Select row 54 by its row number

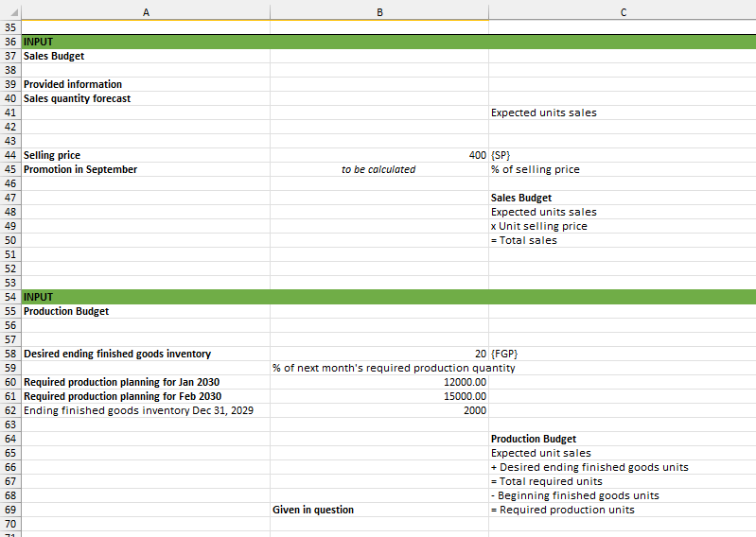coord(10,297)
